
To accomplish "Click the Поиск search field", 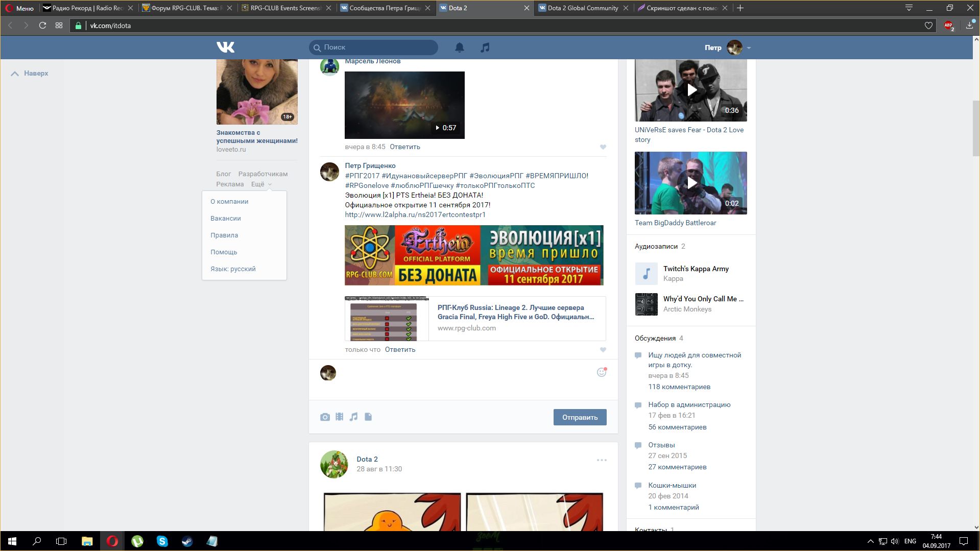I will tap(373, 47).
